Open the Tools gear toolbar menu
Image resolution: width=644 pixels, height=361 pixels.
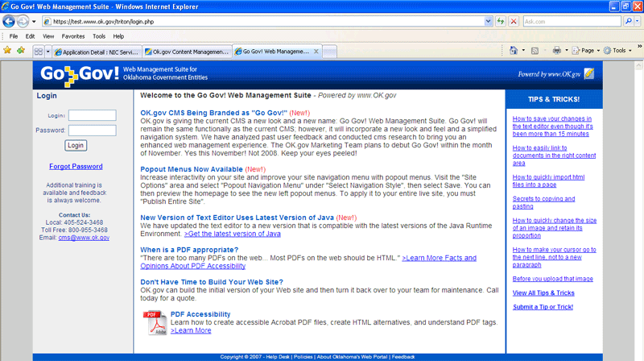[x=617, y=51]
